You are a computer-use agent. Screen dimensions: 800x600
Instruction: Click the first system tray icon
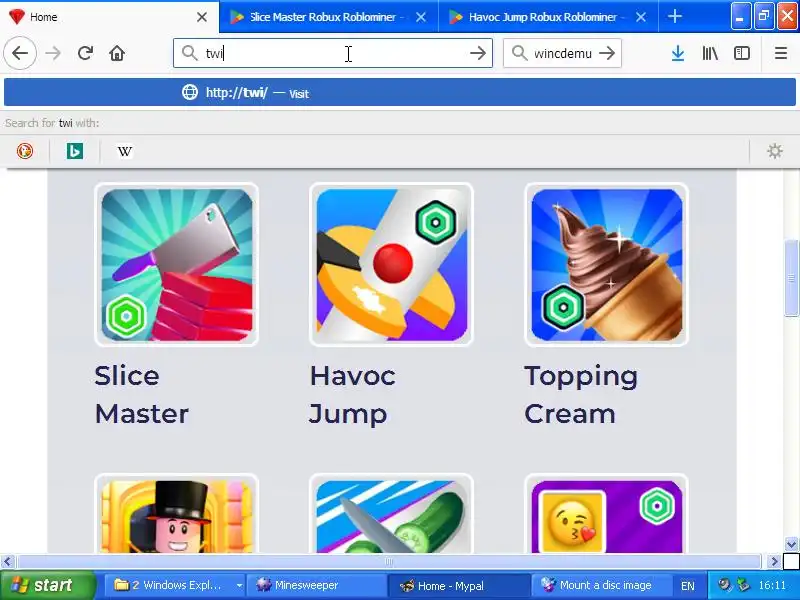[x=723, y=585]
